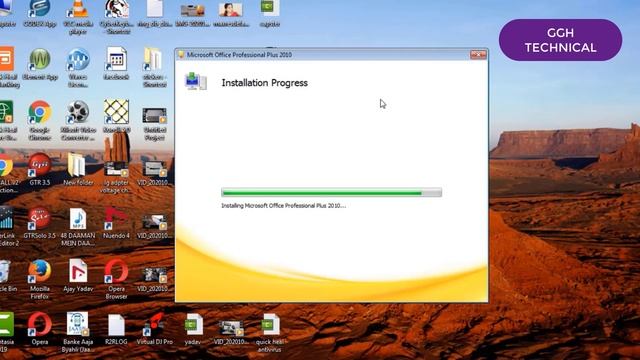Viewport: 640px width, 360px height.
Task: Open the criss-cross pattern app shortcut
Action: click(116, 112)
